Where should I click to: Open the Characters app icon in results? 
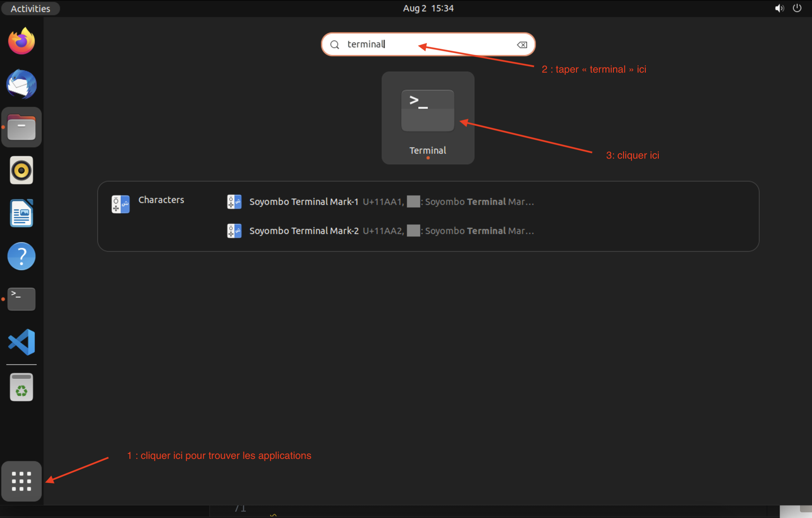tap(120, 204)
